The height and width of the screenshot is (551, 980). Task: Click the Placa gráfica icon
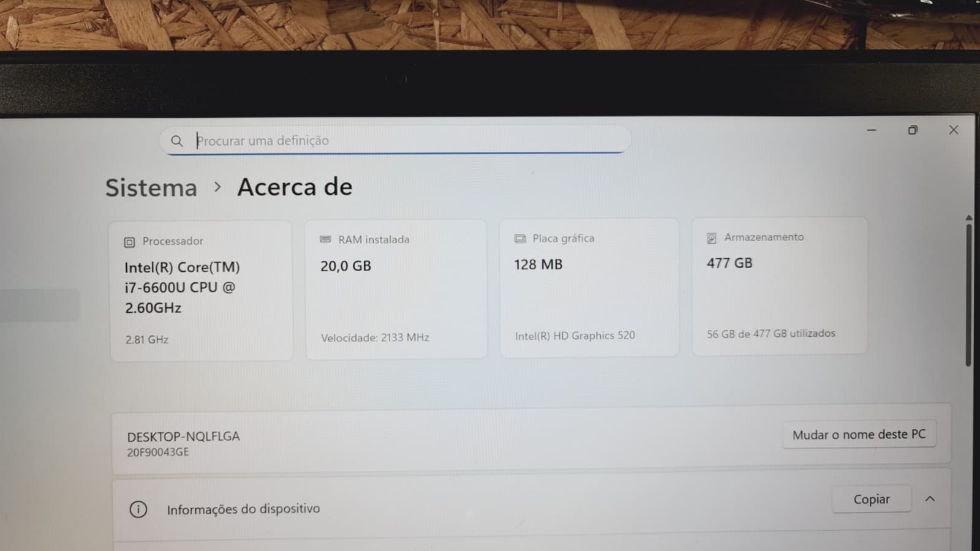tap(520, 238)
